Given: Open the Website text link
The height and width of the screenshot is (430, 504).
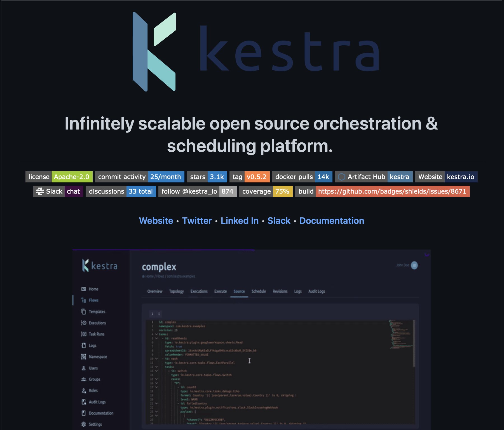Looking at the screenshot, I should click(156, 221).
